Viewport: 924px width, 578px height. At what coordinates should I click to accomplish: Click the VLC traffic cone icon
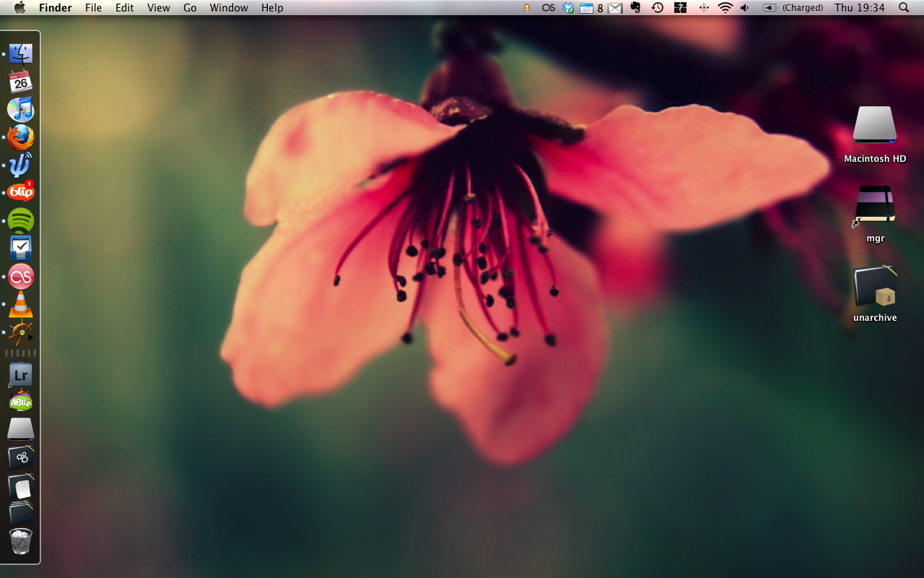click(21, 305)
